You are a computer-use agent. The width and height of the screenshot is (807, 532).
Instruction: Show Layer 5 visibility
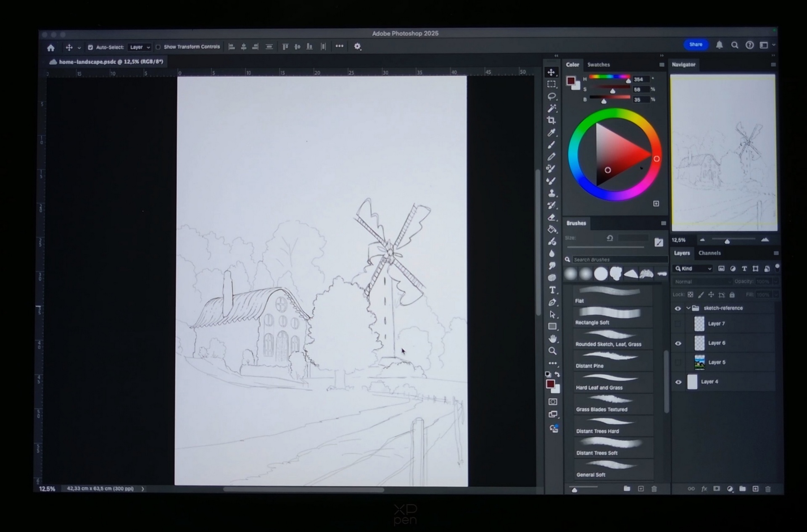click(678, 362)
